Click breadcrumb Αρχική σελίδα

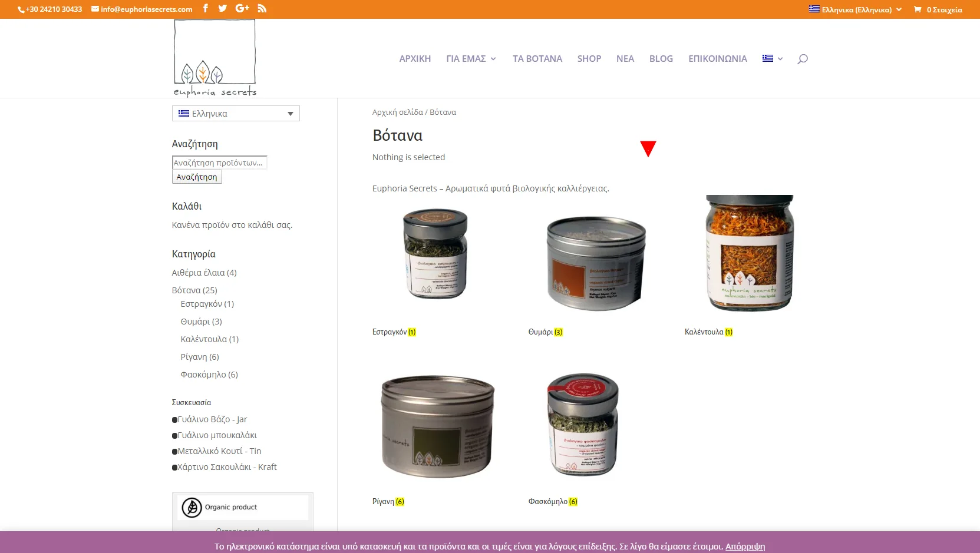pyautogui.click(x=398, y=112)
